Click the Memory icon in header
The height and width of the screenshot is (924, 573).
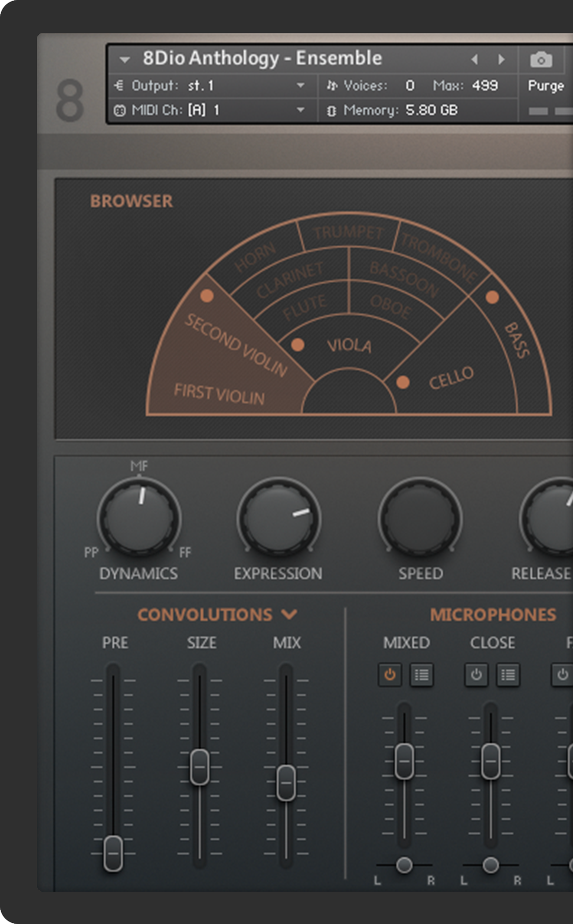331,111
